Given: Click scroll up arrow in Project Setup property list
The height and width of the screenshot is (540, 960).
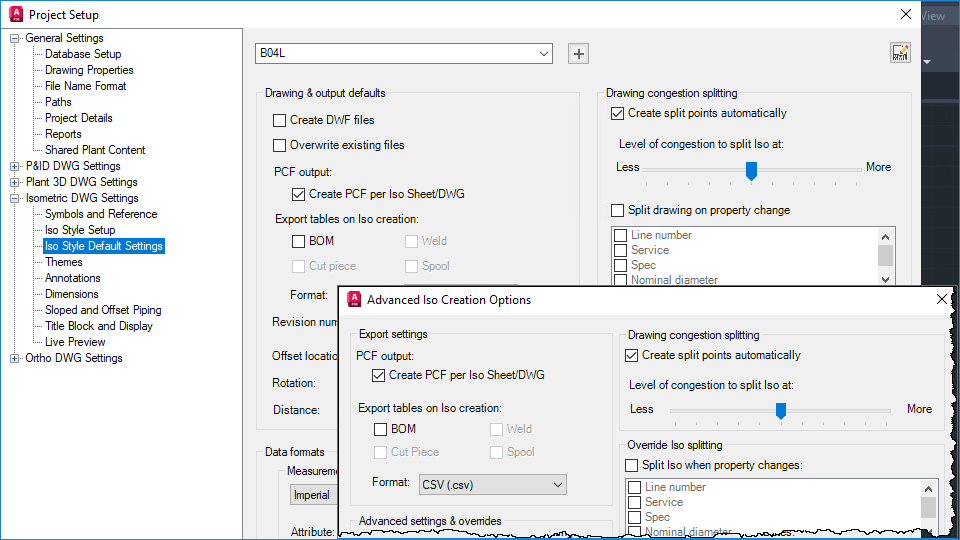Looking at the screenshot, I should click(885, 237).
